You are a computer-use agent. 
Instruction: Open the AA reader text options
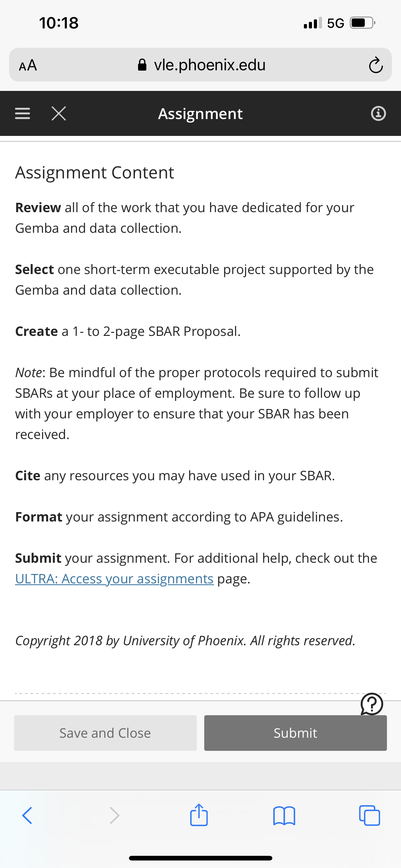pos(28,65)
